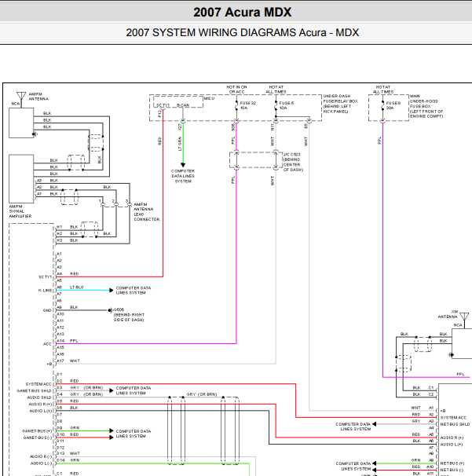Viewport: 472px width, 476px height.
Task: Select the 'AM/FM SIGNAL AMPLIFIER' label
Action: click(20, 211)
